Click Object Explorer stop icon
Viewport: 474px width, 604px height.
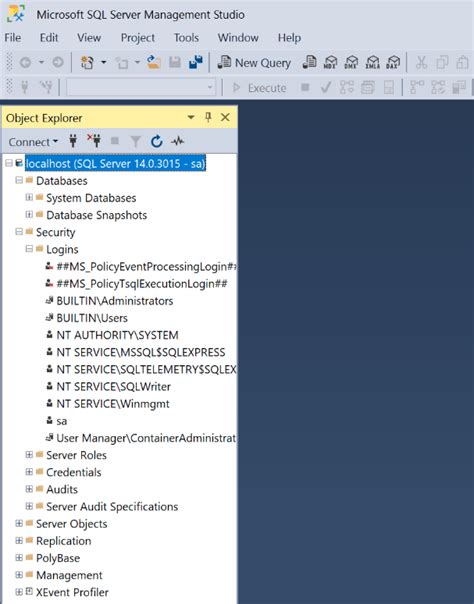click(x=115, y=141)
